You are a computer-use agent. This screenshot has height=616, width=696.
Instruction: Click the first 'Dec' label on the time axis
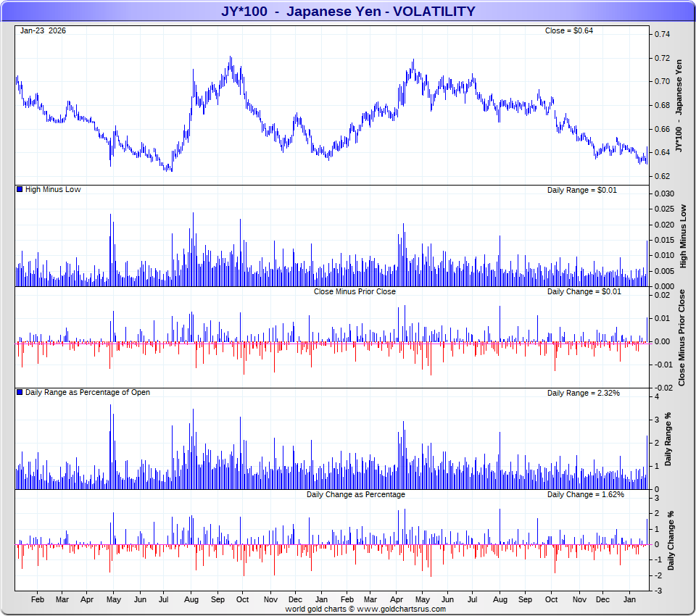[x=295, y=599]
